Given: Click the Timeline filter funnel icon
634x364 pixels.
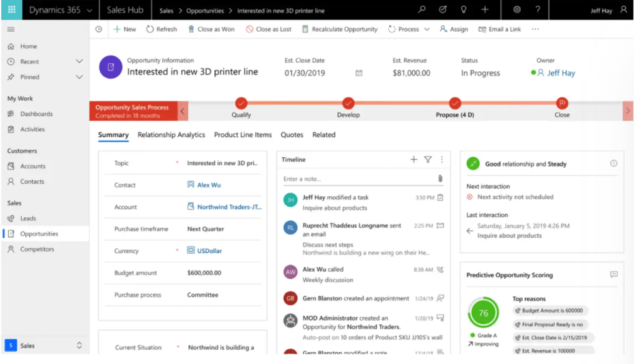Looking at the screenshot, I should pos(427,159).
